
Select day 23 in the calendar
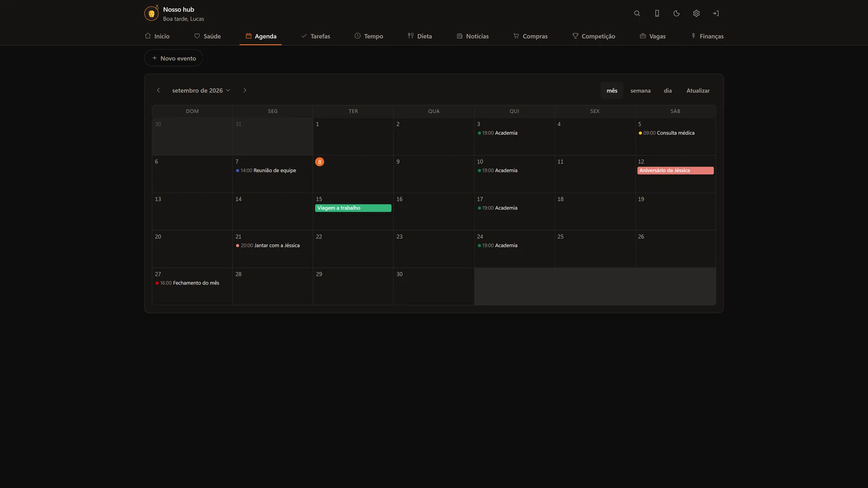pos(434,249)
